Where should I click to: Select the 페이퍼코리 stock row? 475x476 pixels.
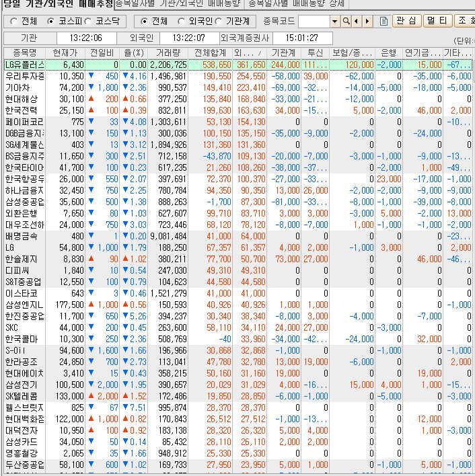(238, 122)
